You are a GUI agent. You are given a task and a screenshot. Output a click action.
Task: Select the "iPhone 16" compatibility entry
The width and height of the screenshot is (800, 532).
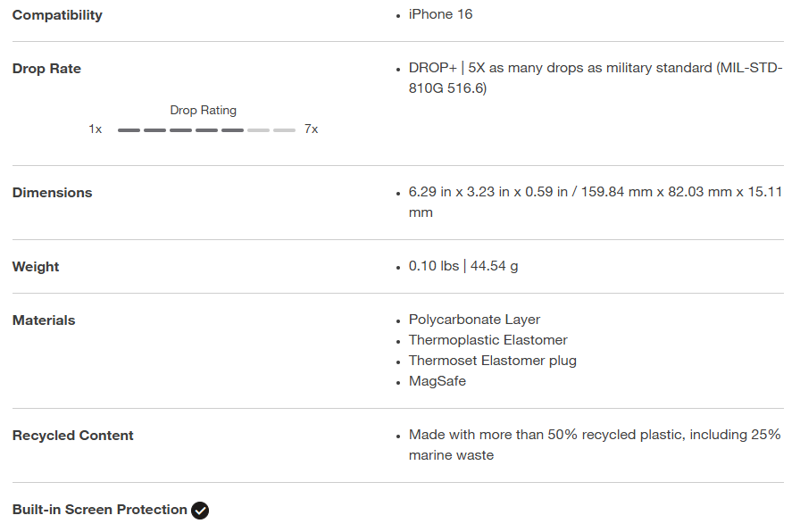click(440, 14)
